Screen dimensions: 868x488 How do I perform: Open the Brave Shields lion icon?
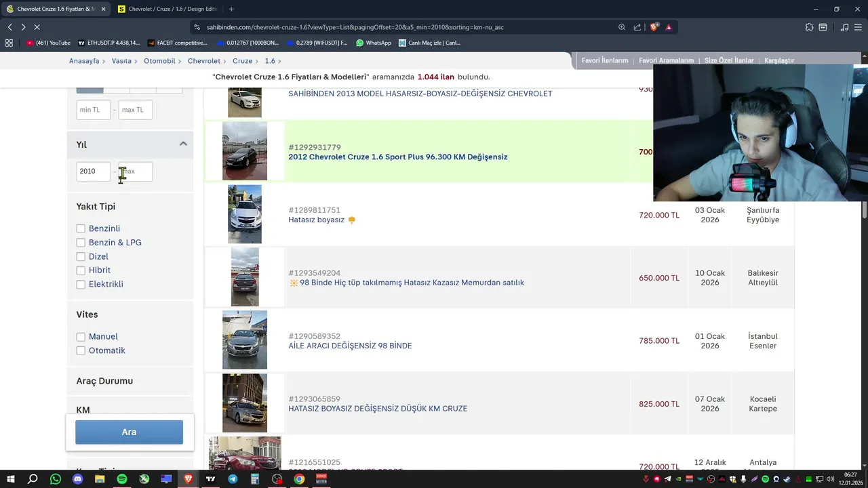pyautogui.click(x=654, y=27)
